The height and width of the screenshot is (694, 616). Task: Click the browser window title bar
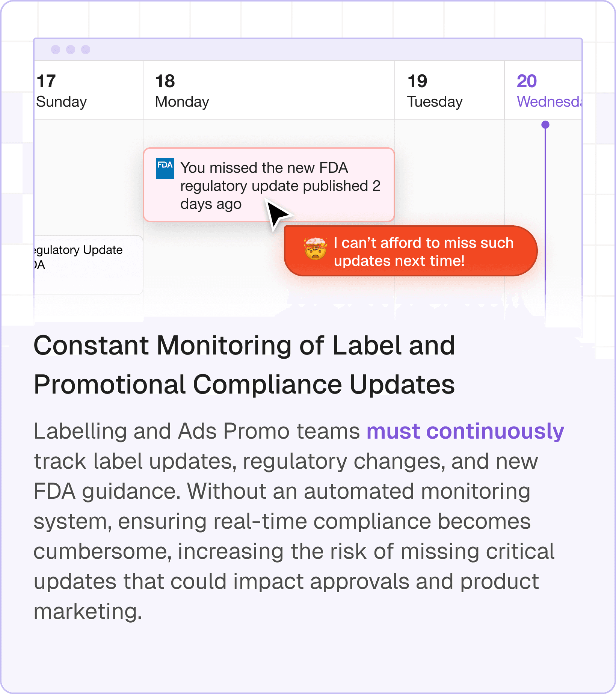(308, 50)
